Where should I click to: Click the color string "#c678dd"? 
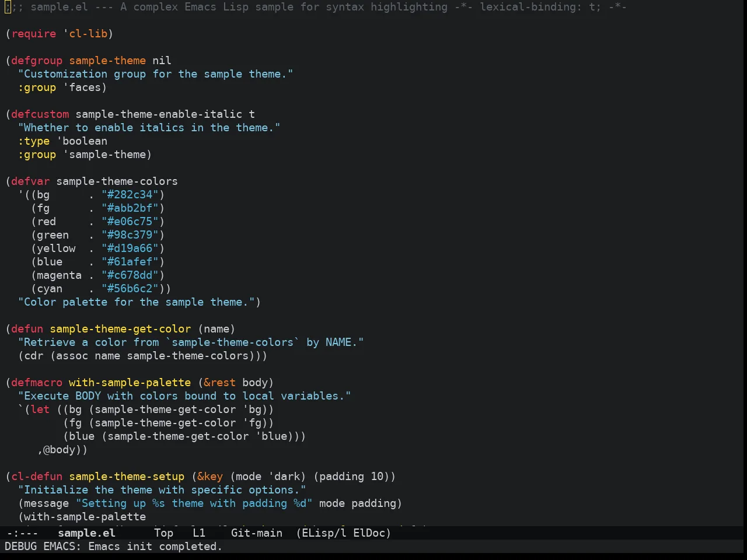point(130,275)
